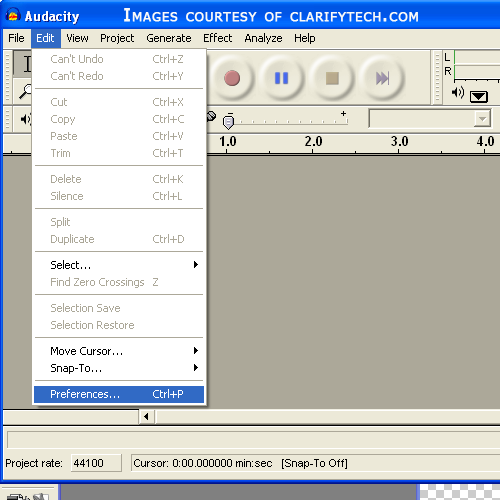Viewport: 500px width, 500px height.
Task: Click the output volume speaker icon
Action: pyautogui.click(x=25, y=119)
